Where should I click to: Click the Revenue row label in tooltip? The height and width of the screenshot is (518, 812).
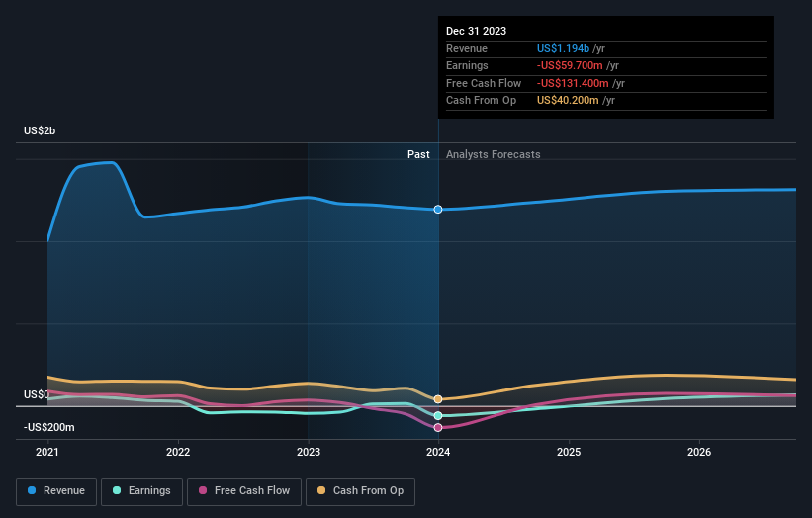pos(467,48)
